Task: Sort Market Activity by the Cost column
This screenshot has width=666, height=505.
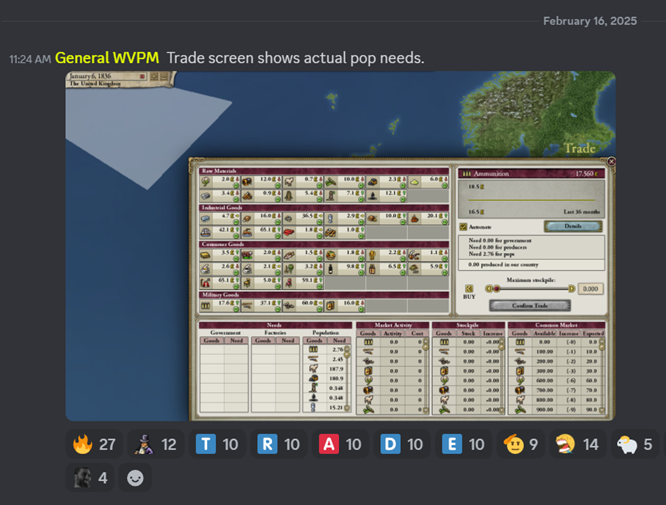Action: (x=417, y=333)
